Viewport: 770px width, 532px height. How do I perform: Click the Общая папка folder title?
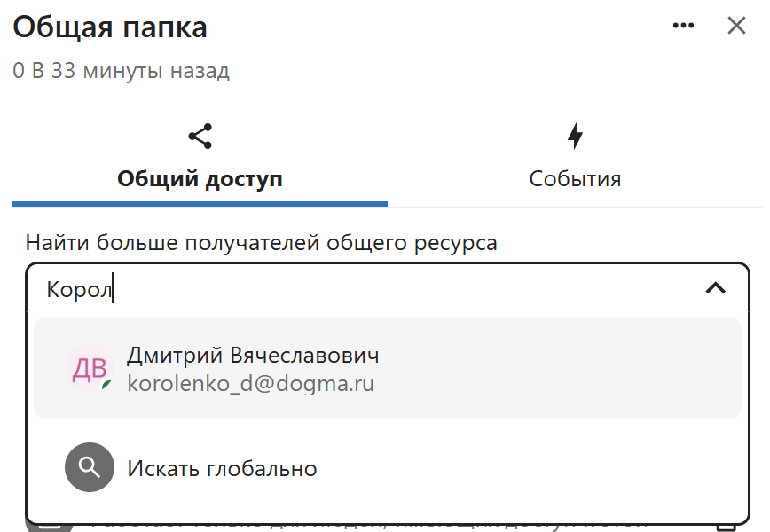110,27
